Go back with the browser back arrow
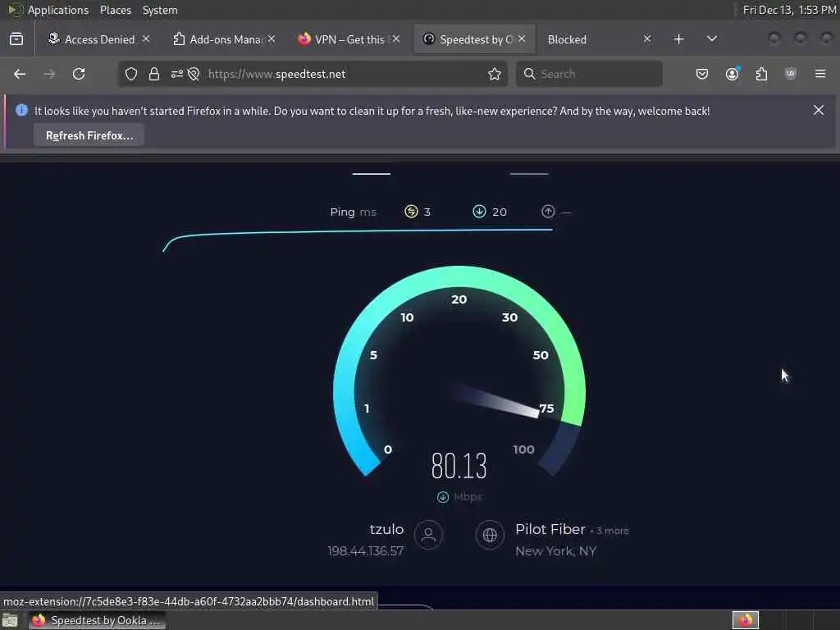The width and height of the screenshot is (840, 630). (20, 74)
